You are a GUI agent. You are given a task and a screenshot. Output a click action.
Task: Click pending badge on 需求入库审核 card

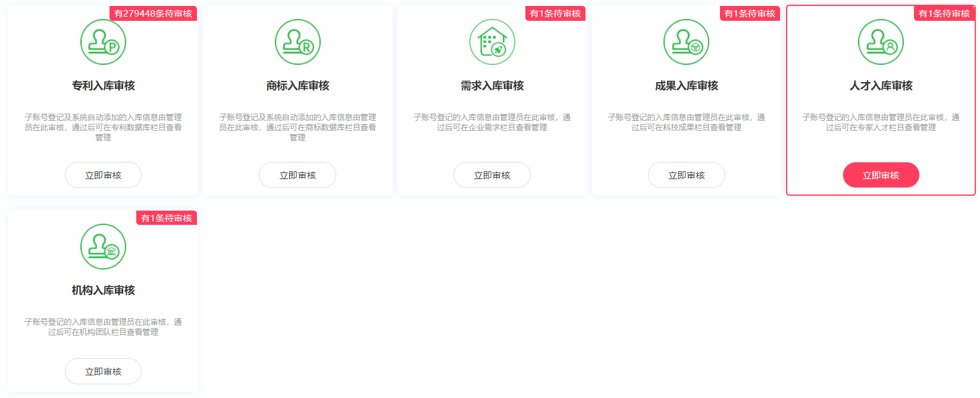pos(555,14)
